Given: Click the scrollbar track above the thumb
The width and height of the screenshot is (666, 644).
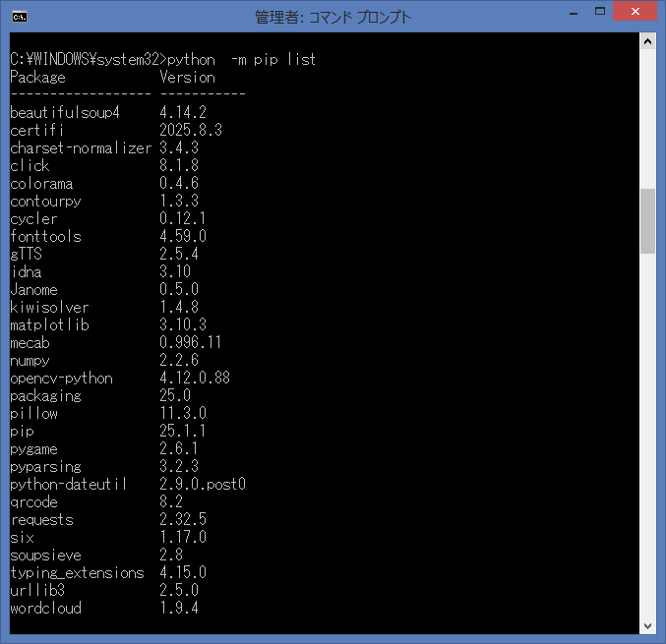Looking at the screenshot, I should 647,118.
